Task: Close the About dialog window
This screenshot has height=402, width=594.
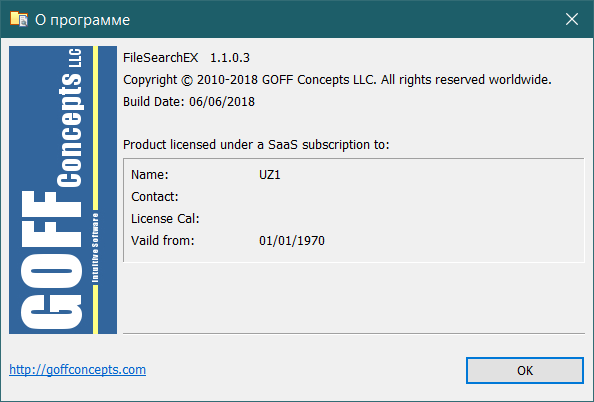Action: pyautogui.click(x=572, y=19)
